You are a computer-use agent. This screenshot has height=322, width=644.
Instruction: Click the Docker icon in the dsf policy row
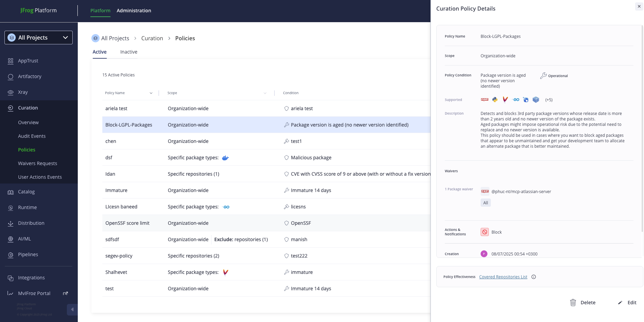click(x=225, y=158)
